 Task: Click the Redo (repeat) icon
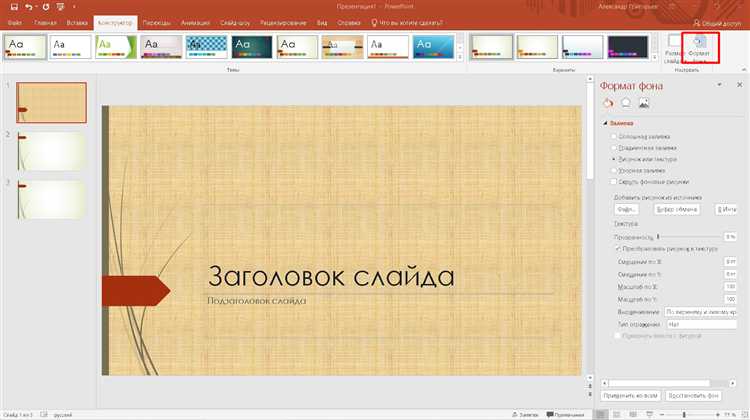[45, 7]
